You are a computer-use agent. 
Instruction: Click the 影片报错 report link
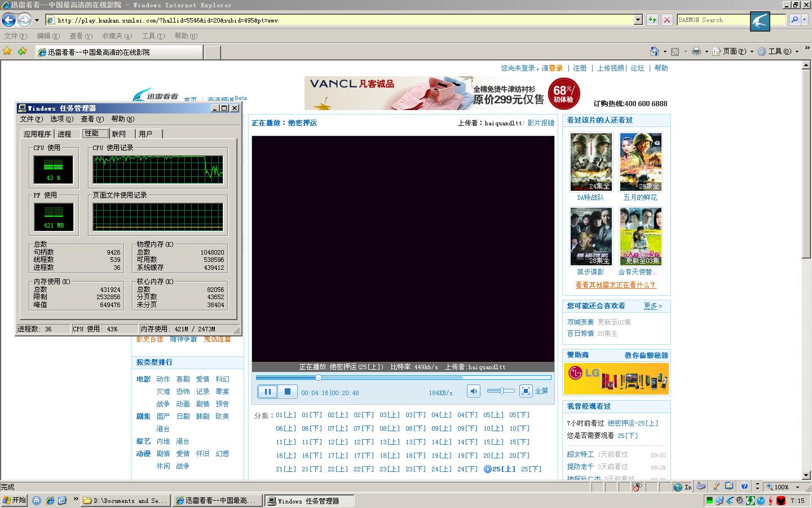point(541,123)
